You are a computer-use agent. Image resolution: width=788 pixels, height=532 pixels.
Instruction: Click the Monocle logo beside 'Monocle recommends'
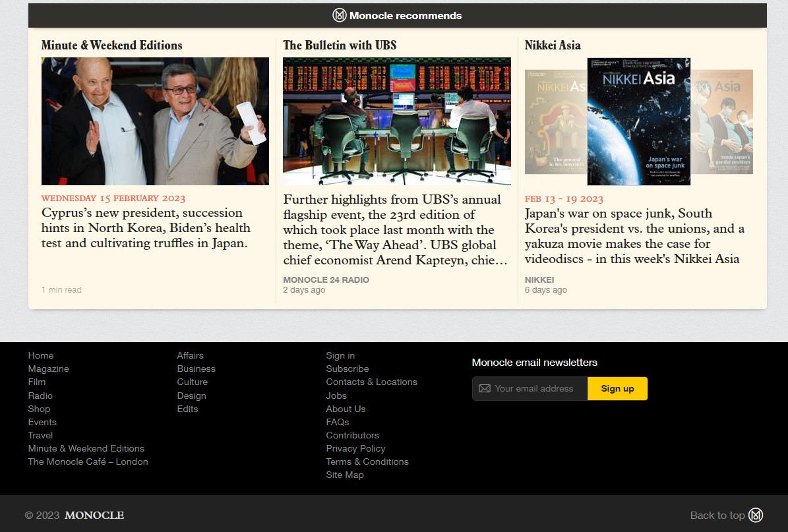[339, 15]
